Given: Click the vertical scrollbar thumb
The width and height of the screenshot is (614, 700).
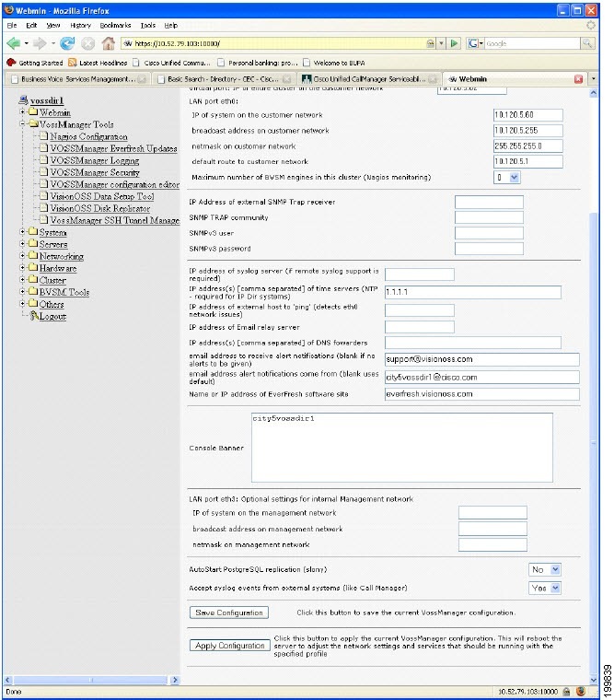Looking at the screenshot, I should (x=594, y=442).
